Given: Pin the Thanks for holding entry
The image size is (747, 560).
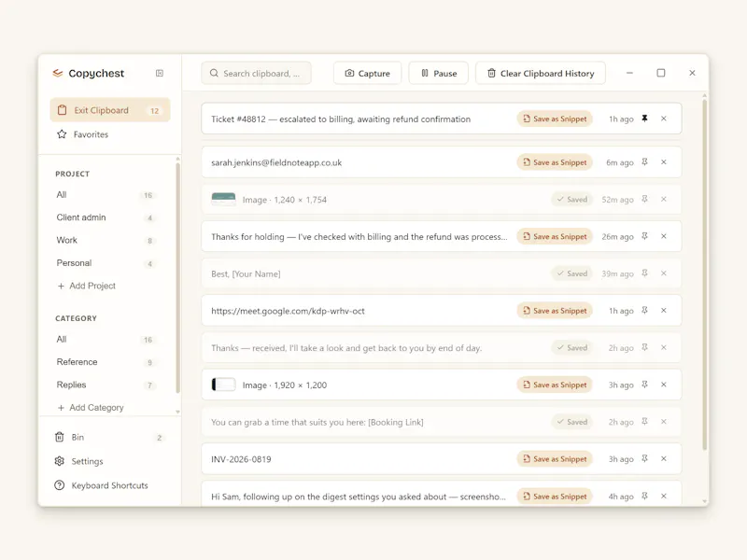Looking at the screenshot, I should pyautogui.click(x=644, y=237).
